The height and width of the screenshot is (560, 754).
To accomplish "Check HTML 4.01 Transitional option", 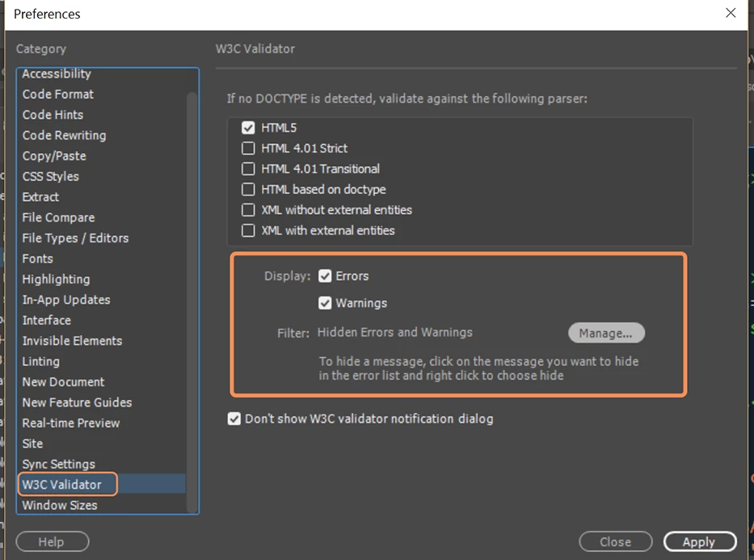I will tap(248, 169).
